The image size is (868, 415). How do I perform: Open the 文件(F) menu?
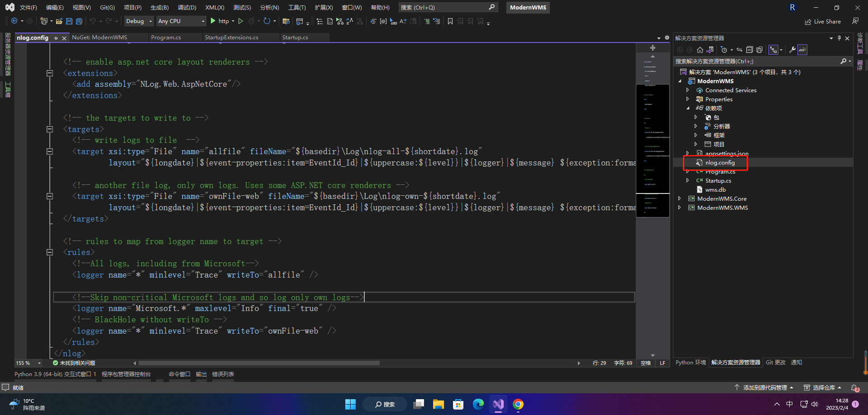click(x=28, y=7)
